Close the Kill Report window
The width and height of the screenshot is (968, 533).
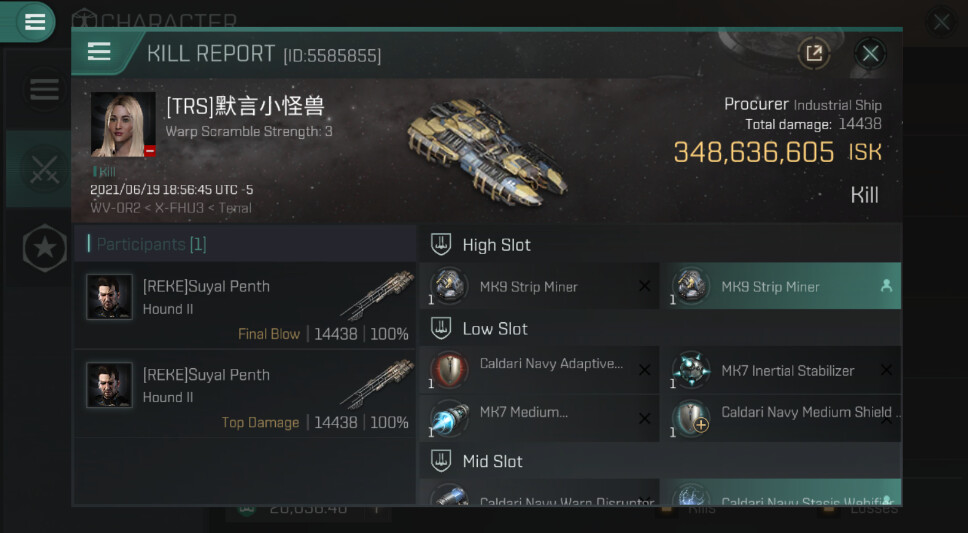(870, 53)
